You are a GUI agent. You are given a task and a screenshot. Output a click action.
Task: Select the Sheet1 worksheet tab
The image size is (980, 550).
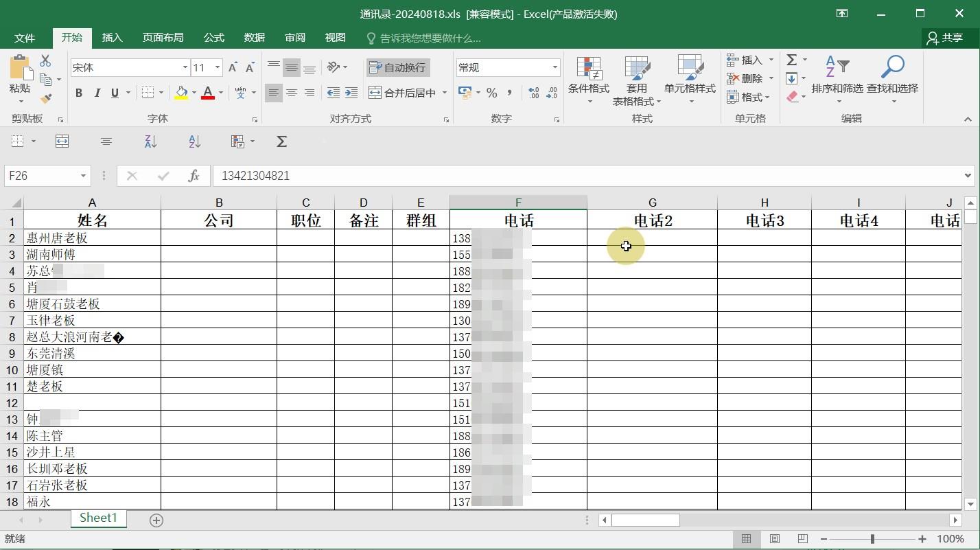pos(98,518)
